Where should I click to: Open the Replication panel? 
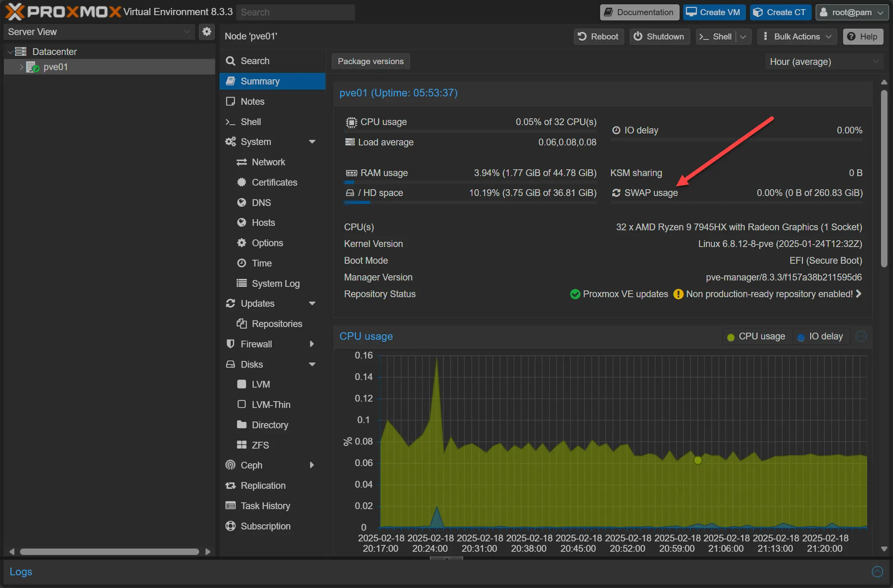pos(263,485)
